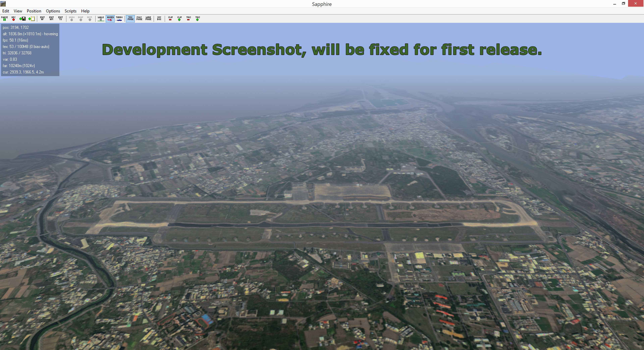The width and height of the screenshot is (644, 350).
Task: Decrease clip distance with CLIP minus
Action: (x=170, y=18)
